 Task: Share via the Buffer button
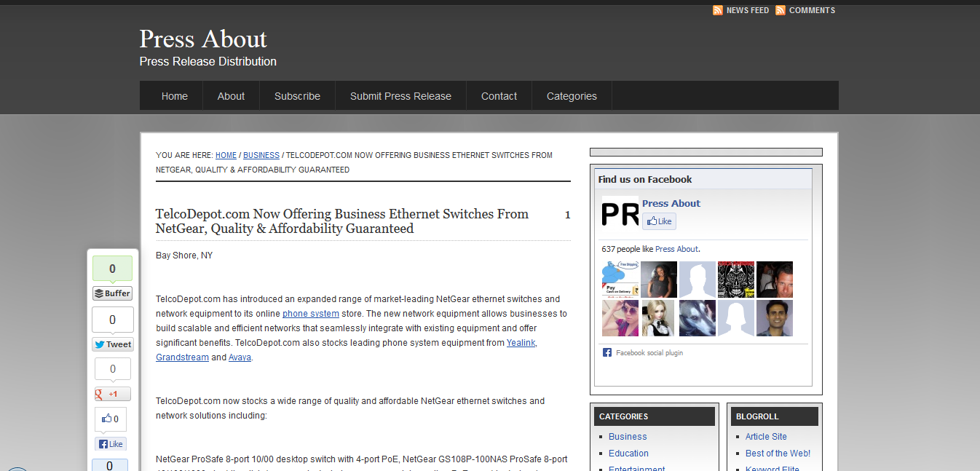(112, 293)
